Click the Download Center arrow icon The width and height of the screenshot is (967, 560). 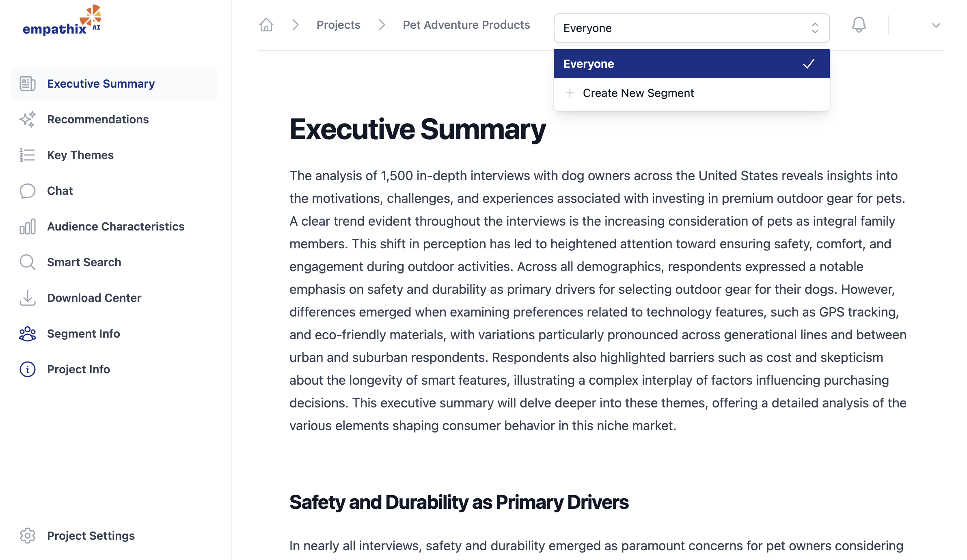click(28, 298)
